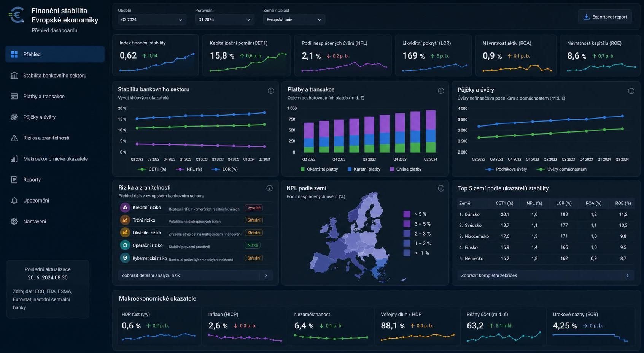Click the euro logo icon
This screenshot has width=644, height=353.
point(16,15)
